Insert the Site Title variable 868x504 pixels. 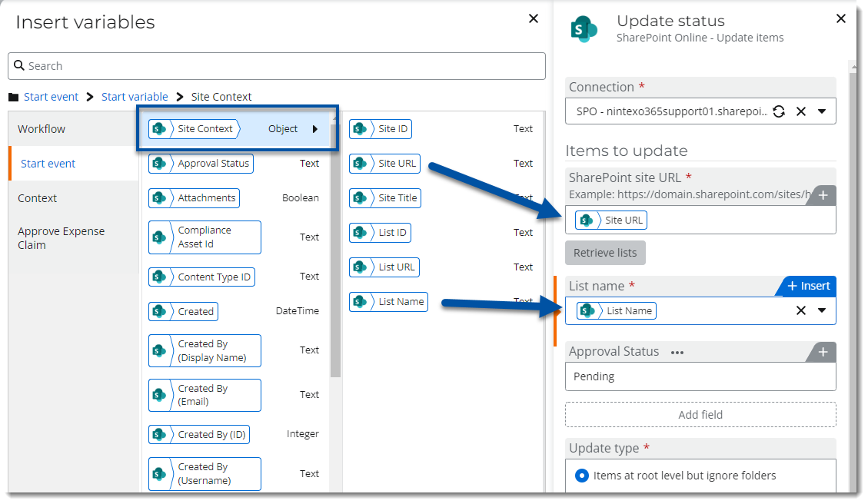pyautogui.click(x=384, y=198)
